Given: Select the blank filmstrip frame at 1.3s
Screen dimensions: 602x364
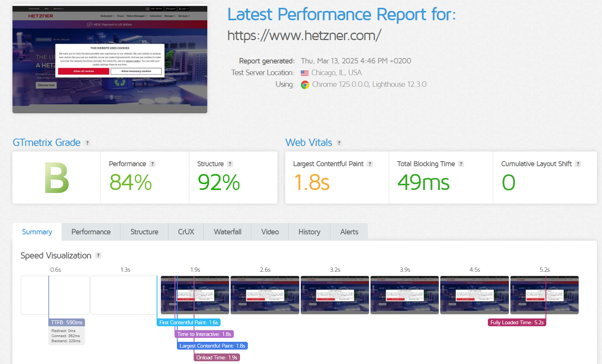Looking at the screenshot, I should 125,295.
